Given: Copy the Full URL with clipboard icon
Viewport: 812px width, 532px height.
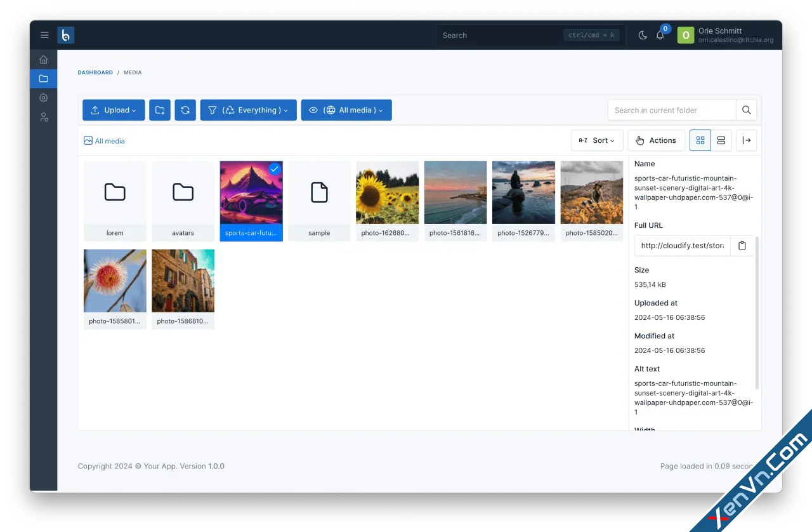Looking at the screenshot, I should click(742, 246).
